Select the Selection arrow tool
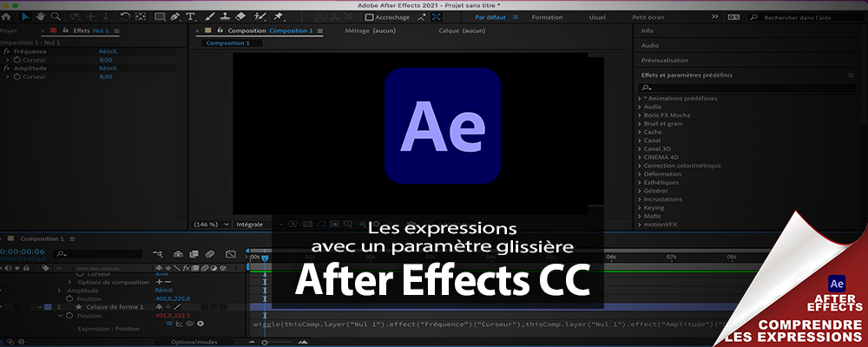Screen dimensions: 868x347 (25, 16)
